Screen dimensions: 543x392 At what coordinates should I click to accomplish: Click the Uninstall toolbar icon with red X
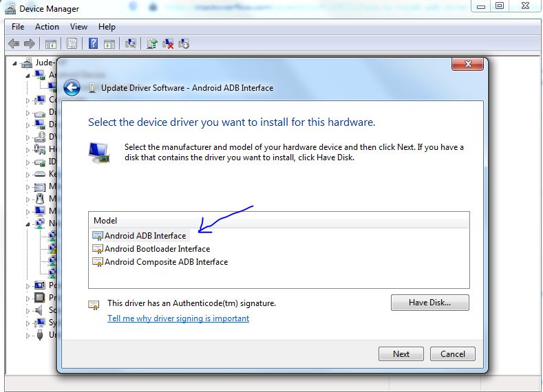pyautogui.click(x=168, y=44)
